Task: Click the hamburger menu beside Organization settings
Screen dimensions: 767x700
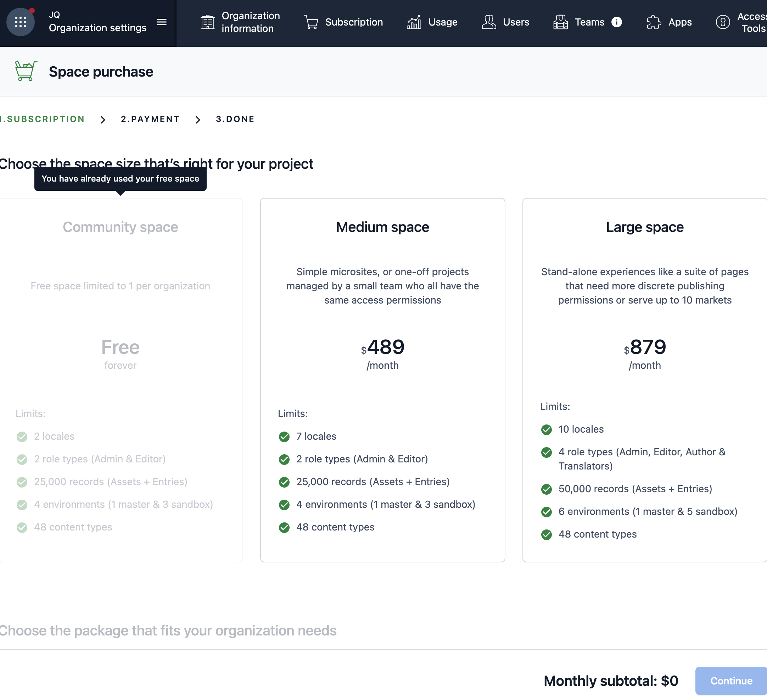Action: click(x=162, y=22)
